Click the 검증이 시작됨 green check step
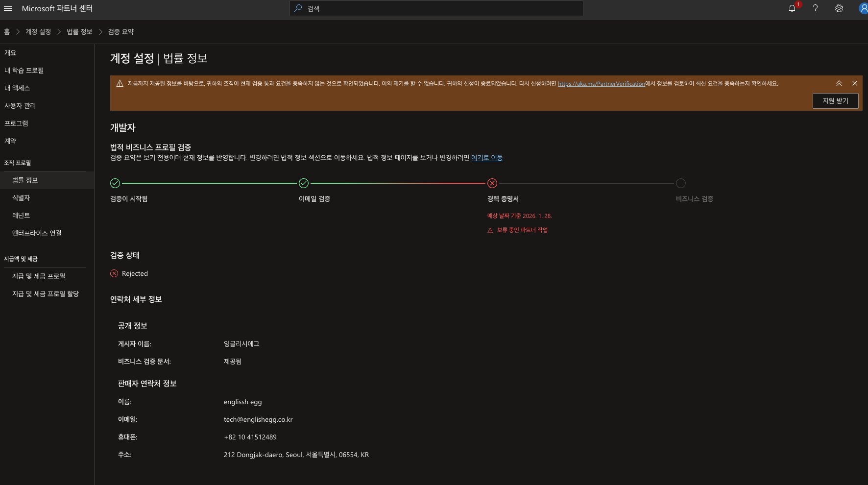The width and height of the screenshot is (868, 485). point(115,183)
